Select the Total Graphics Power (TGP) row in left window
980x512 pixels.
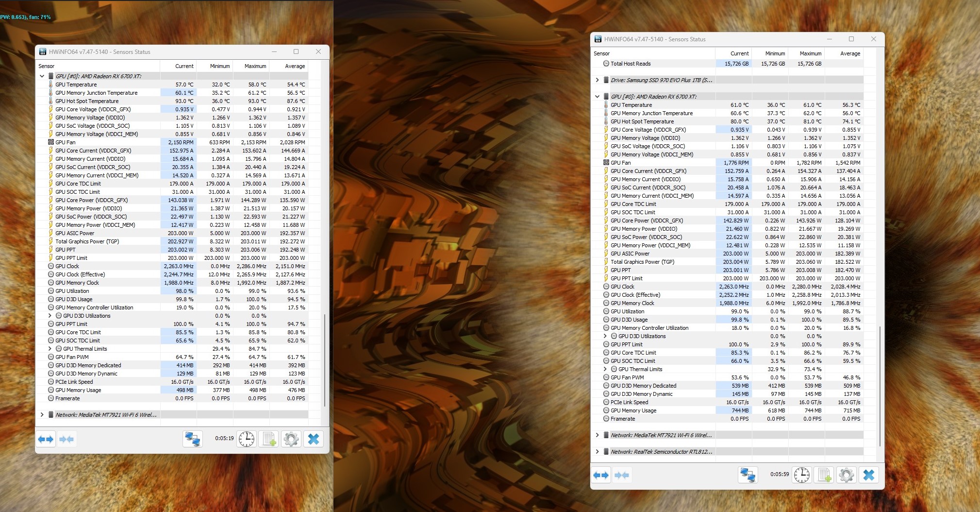coord(172,241)
